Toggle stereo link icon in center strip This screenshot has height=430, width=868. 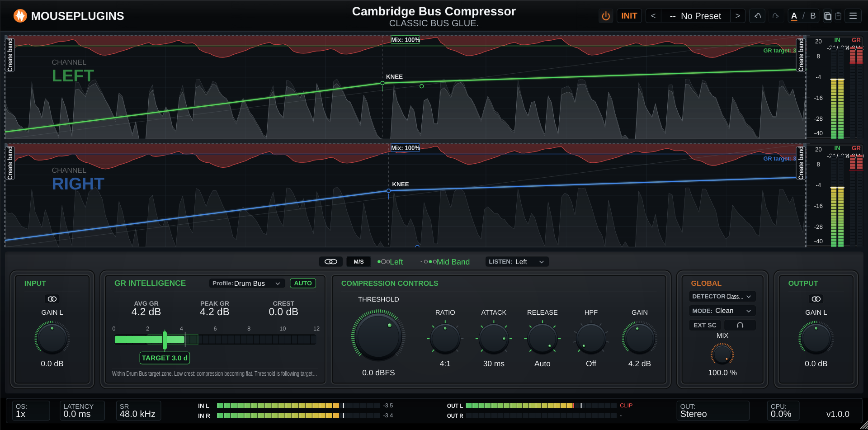click(331, 262)
